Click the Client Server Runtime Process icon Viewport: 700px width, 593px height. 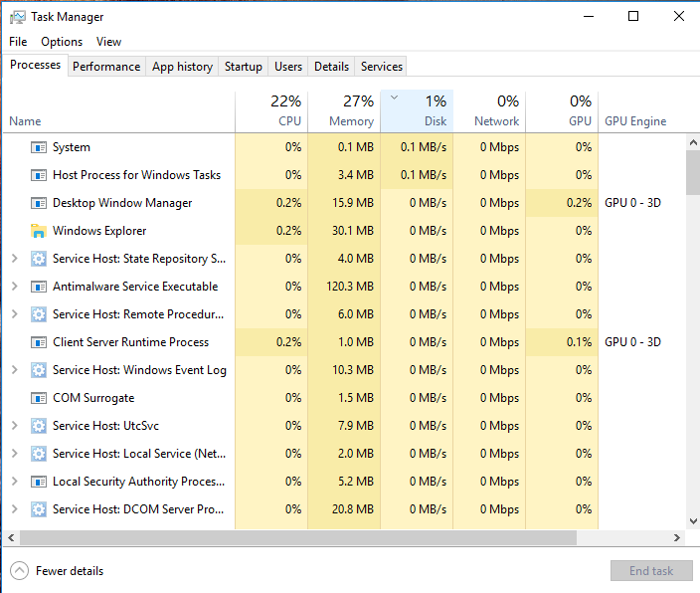click(x=39, y=342)
